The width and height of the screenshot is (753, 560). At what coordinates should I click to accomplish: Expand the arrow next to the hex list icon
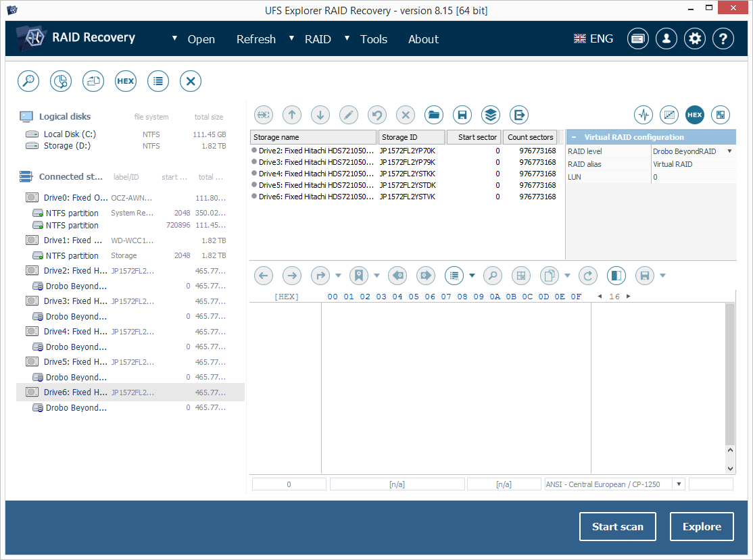coord(472,276)
